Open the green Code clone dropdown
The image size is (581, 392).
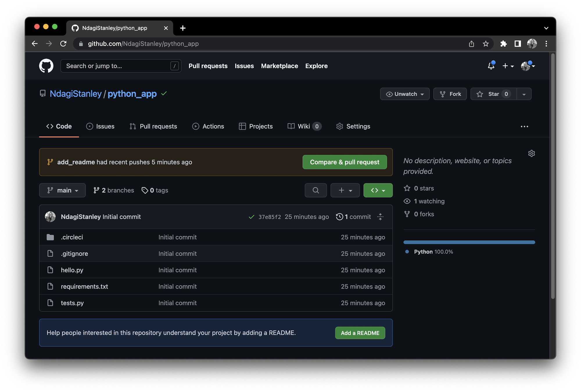378,190
